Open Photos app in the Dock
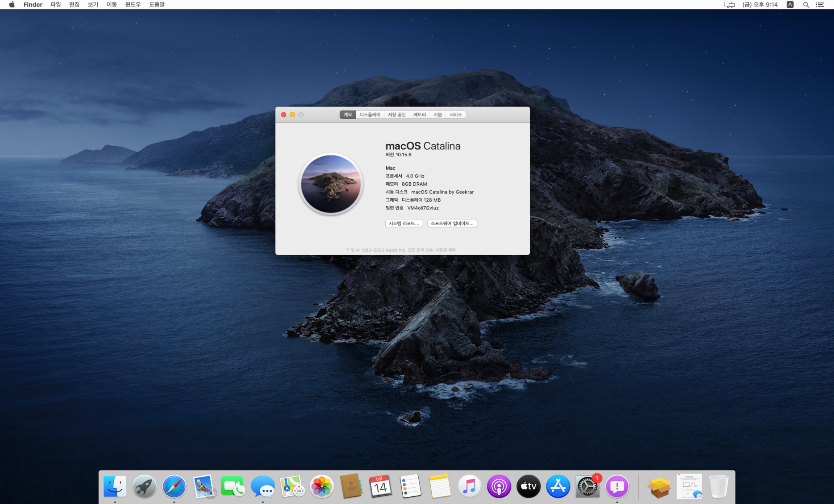 (x=322, y=486)
